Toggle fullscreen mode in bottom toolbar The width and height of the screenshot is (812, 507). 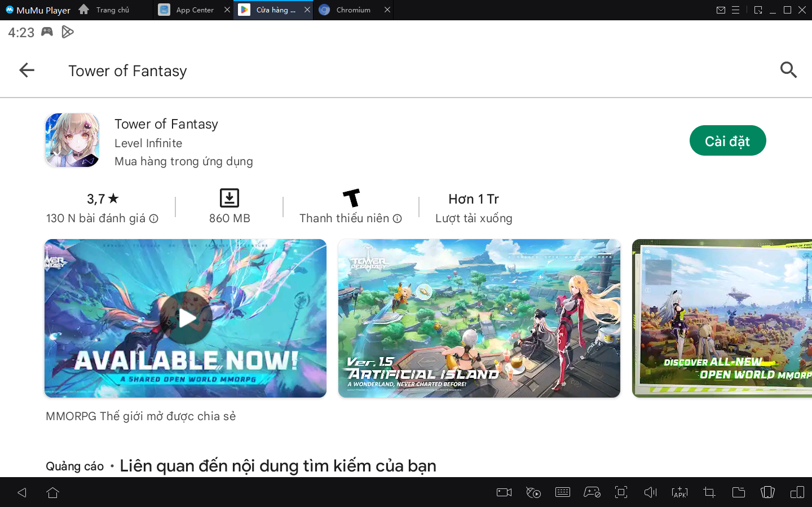pos(621,492)
